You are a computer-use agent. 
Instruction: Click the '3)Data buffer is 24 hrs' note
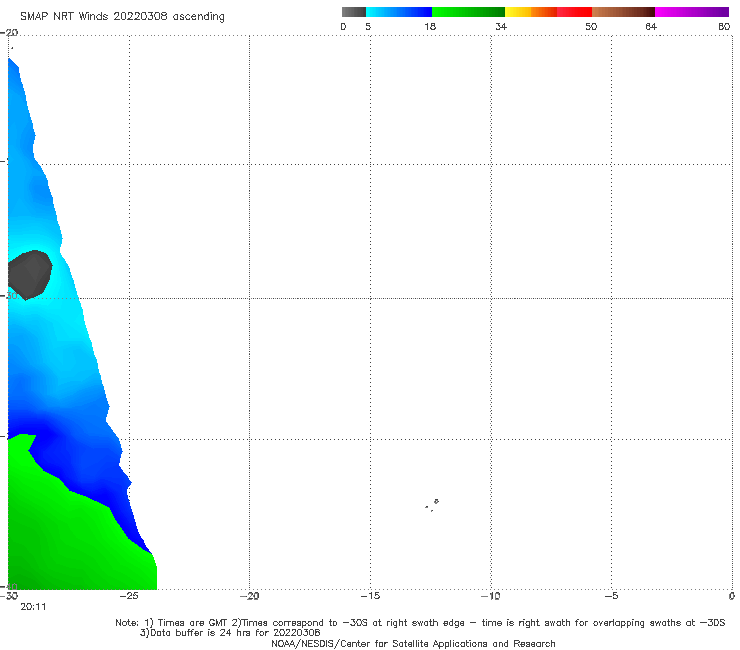point(230,633)
